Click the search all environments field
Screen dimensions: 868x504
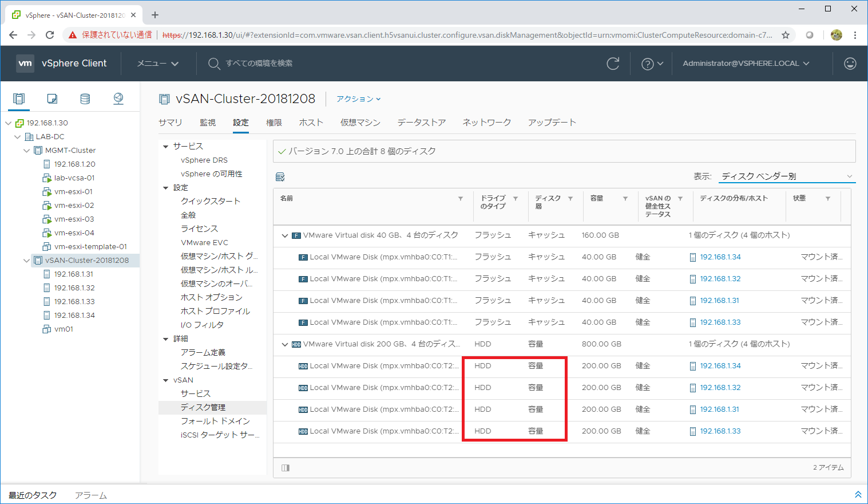(259, 64)
